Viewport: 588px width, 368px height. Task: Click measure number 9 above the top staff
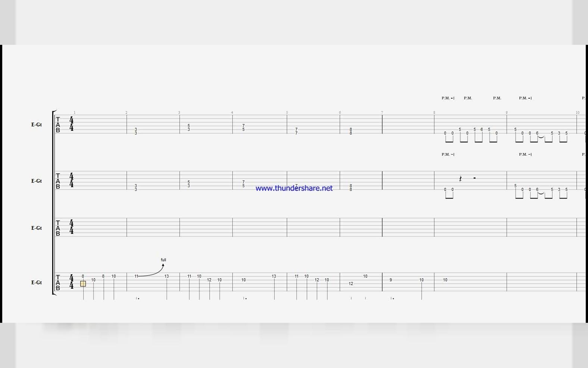(507, 112)
